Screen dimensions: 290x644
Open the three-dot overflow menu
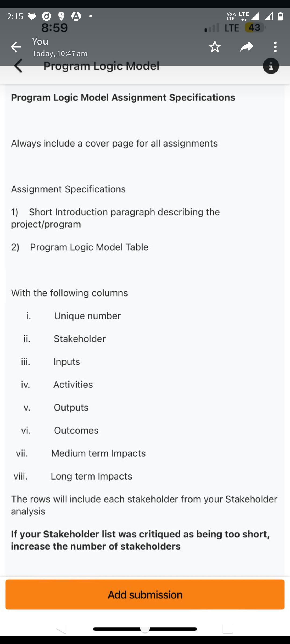[275, 47]
